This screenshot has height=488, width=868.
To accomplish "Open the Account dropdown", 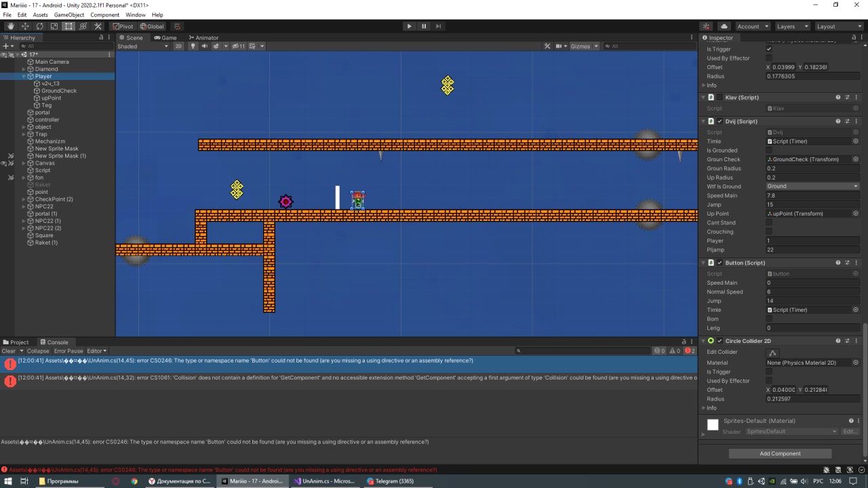I will pyautogui.click(x=753, y=26).
